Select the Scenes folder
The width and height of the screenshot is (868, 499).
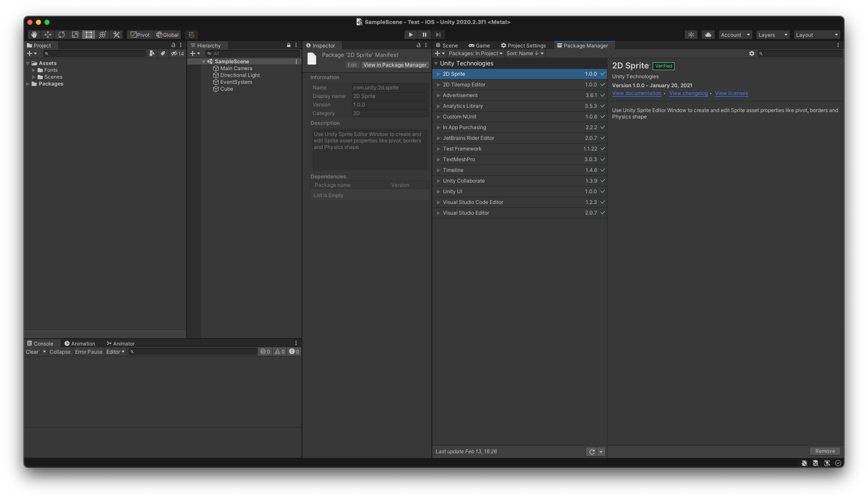[53, 77]
